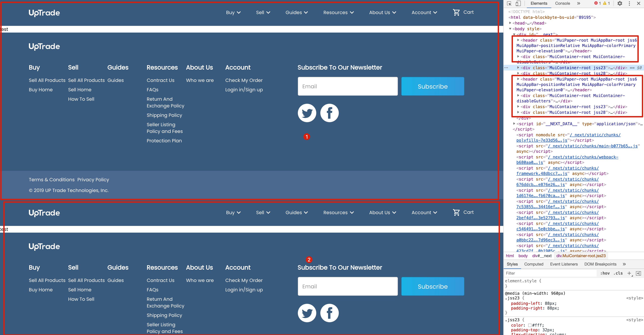Image resolution: width=644 pixels, height=335 pixels.
Task: Open DevTools settings gear
Action: [620, 4]
